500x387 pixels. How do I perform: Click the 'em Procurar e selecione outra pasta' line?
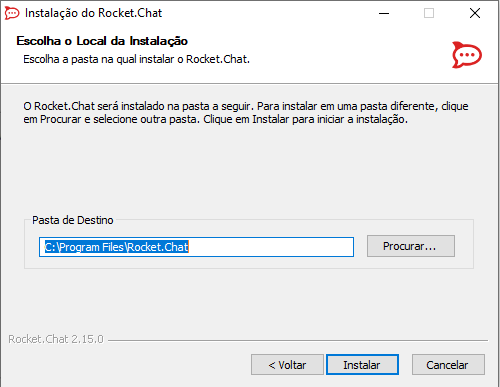coord(215,119)
